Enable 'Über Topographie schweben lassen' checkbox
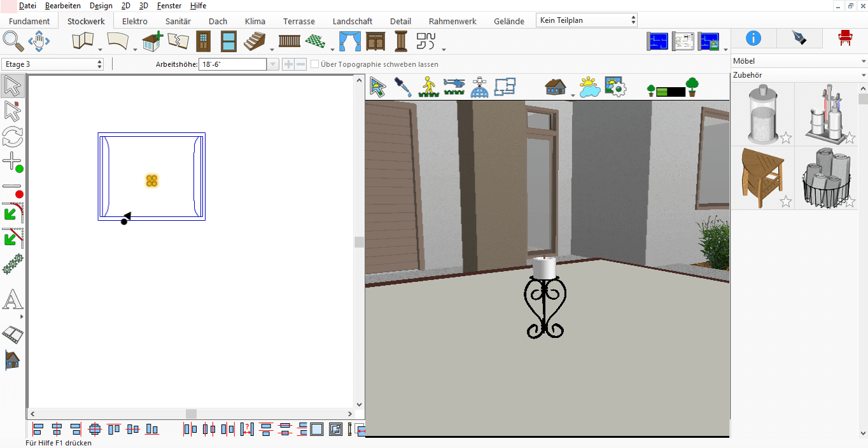This screenshot has width=868, height=448. tap(315, 64)
